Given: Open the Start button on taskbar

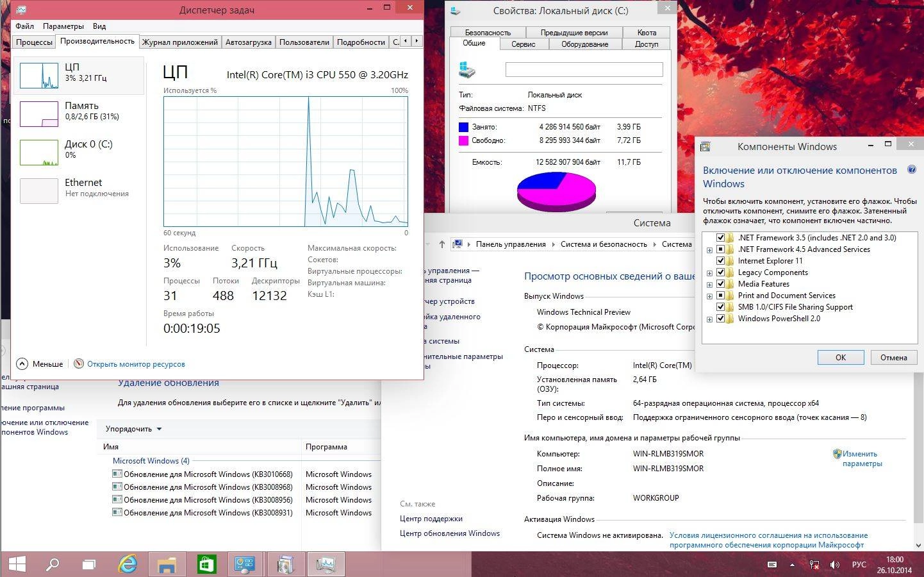Looking at the screenshot, I should pyautogui.click(x=17, y=565).
